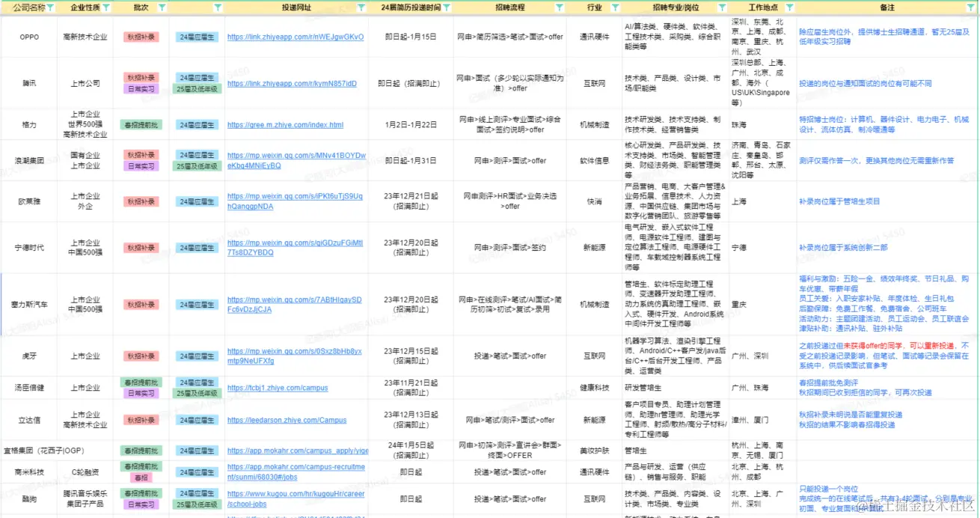This screenshot has height=518, width=980.
Task: Click the filter icon on 企业性质 column
Action: 105,7
